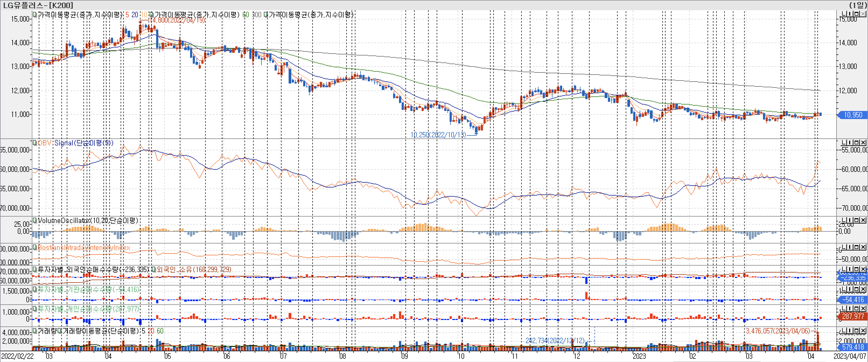Click the 2023 year marker on timeline
The image size is (868, 362).
(x=639, y=356)
